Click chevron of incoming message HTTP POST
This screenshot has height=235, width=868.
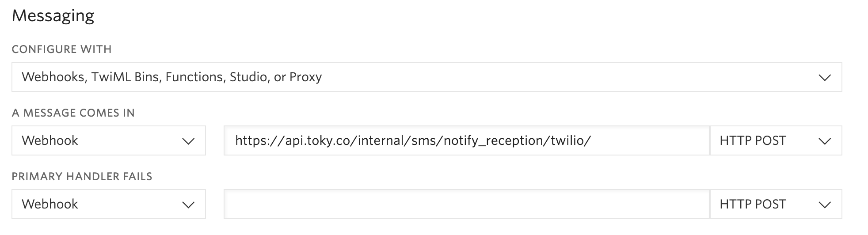click(x=824, y=141)
